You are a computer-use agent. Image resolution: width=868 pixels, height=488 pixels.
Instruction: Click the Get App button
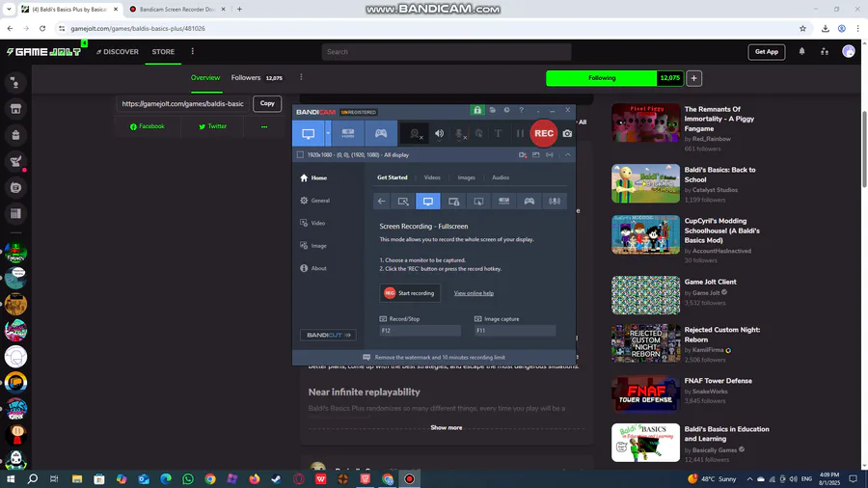[x=766, y=51]
